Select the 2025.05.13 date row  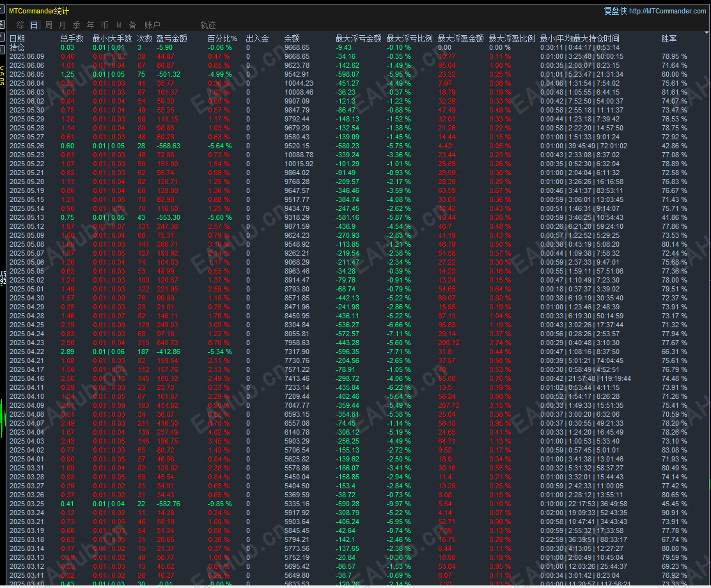point(27,217)
